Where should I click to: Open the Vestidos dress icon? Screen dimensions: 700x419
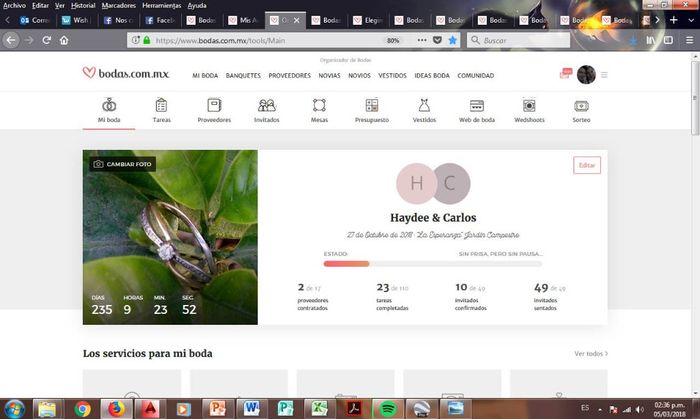point(424,105)
